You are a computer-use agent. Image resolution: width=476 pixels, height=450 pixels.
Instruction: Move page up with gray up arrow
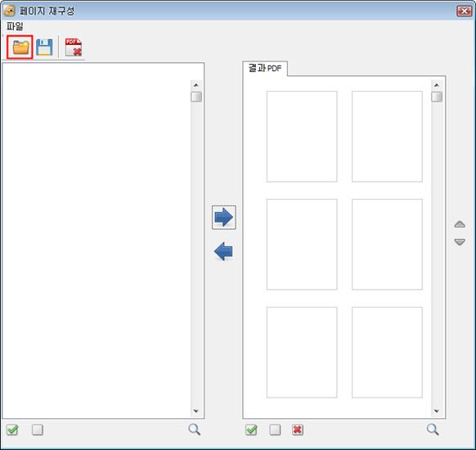460,224
